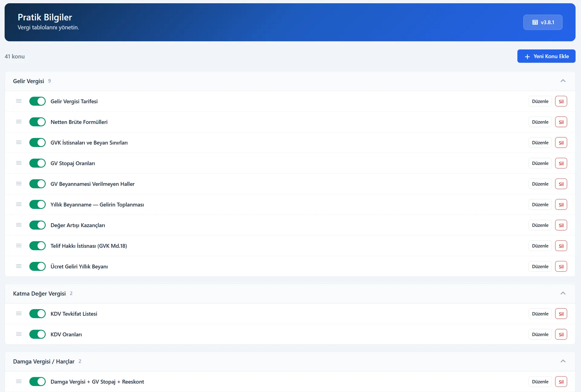Edit Ücret Geliri Yıllık Beyanı
The height and width of the screenshot is (392, 581).
tap(540, 266)
